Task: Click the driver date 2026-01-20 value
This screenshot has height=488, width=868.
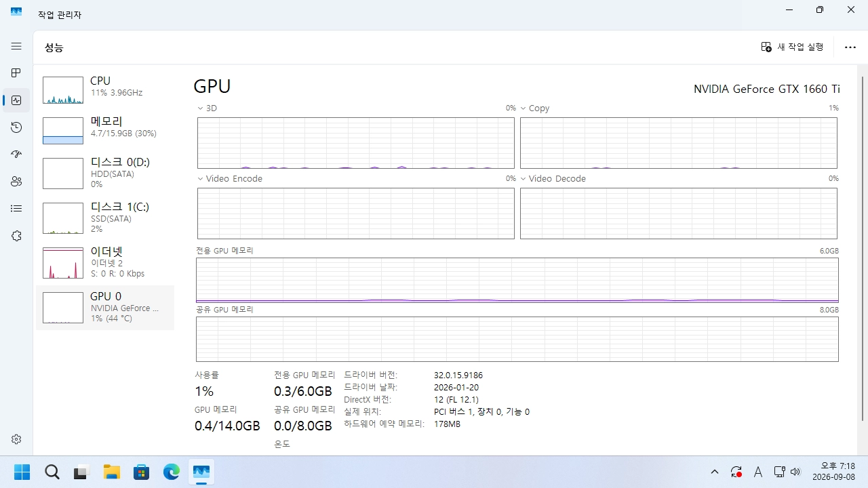Action: point(456,387)
